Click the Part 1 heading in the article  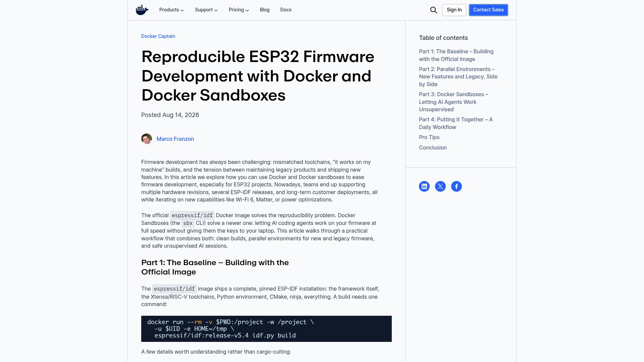pos(215,267)
